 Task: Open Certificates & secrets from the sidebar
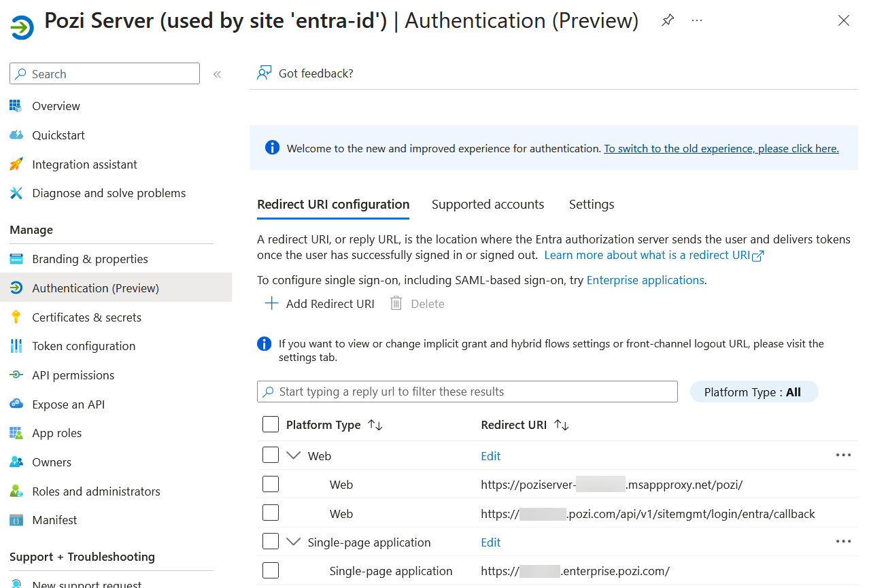tap(87, 317)
